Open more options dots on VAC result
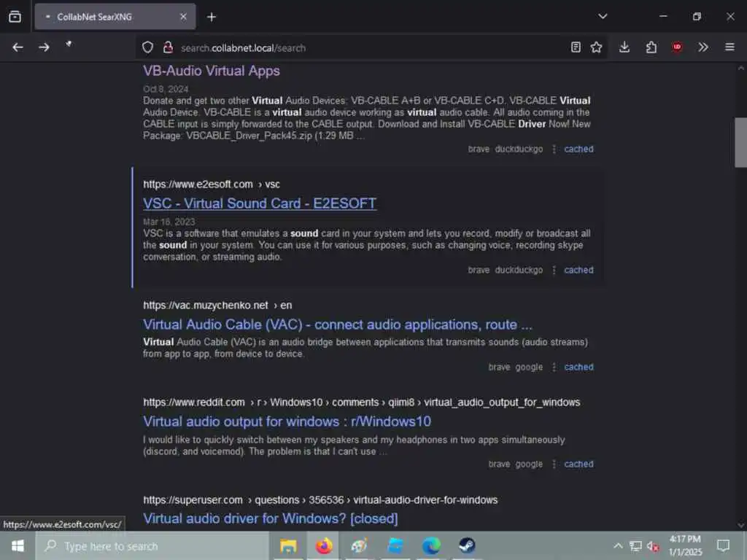The image size is (747, 560). coord(554,367)
